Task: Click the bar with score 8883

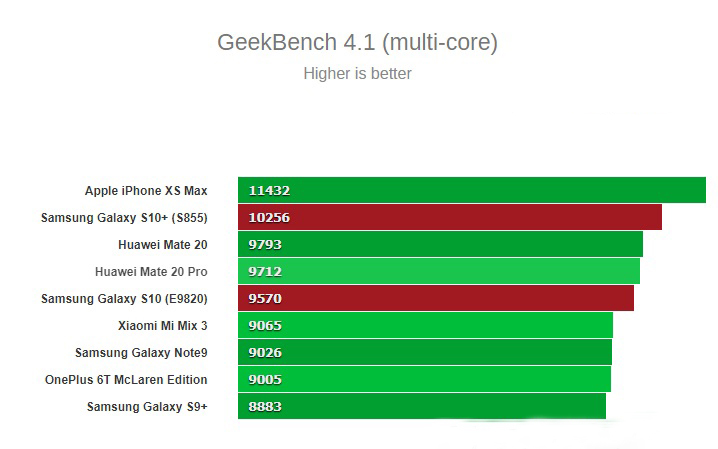Action: pos(421,406)
